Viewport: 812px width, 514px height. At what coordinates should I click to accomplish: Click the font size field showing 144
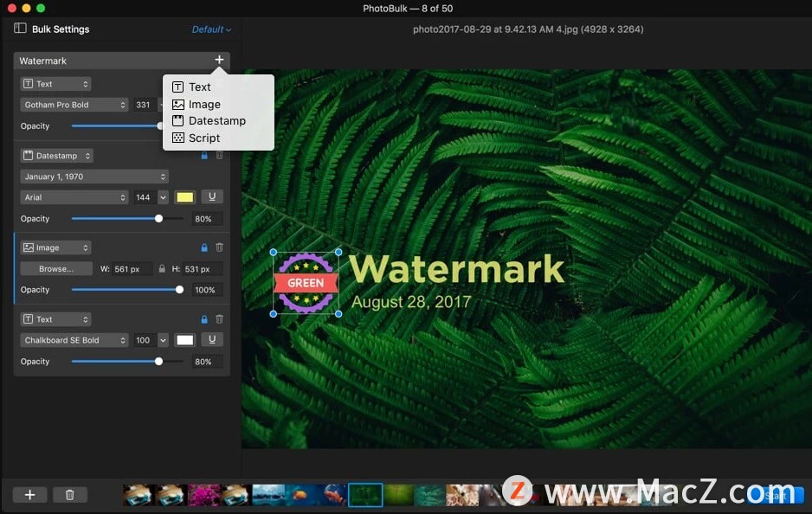[x=144, y=197]
